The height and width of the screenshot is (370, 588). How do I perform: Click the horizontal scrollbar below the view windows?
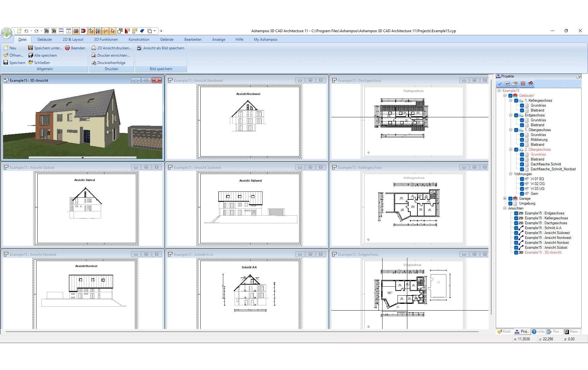pos(242,332)
